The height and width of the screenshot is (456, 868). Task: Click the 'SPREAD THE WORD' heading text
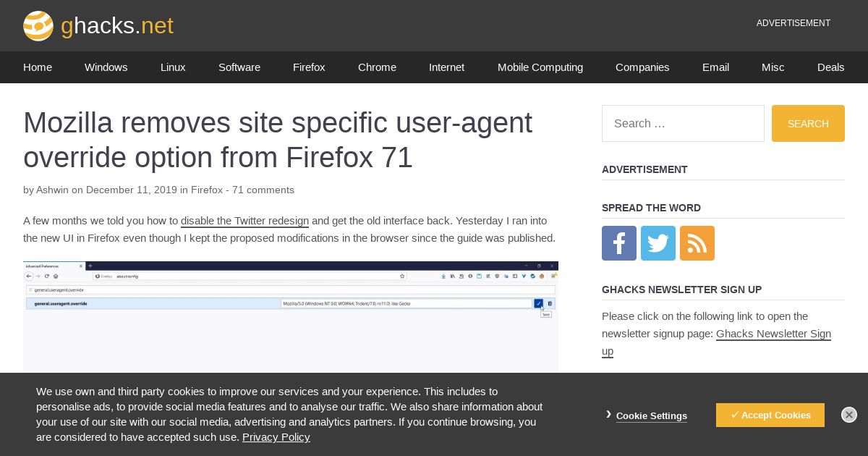click(x=651, y=208)
